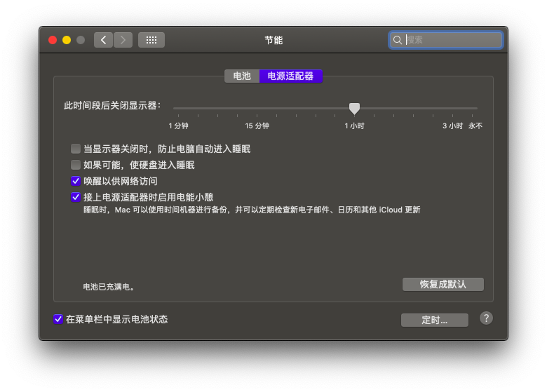
Task: Close the 节能 window with red button
Action: (x=53, y=40)
